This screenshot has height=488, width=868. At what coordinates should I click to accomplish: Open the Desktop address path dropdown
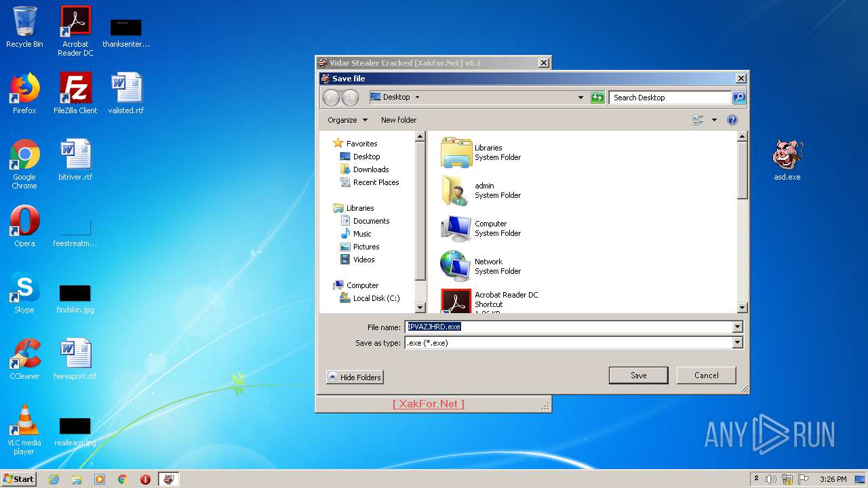click(417, 98)
